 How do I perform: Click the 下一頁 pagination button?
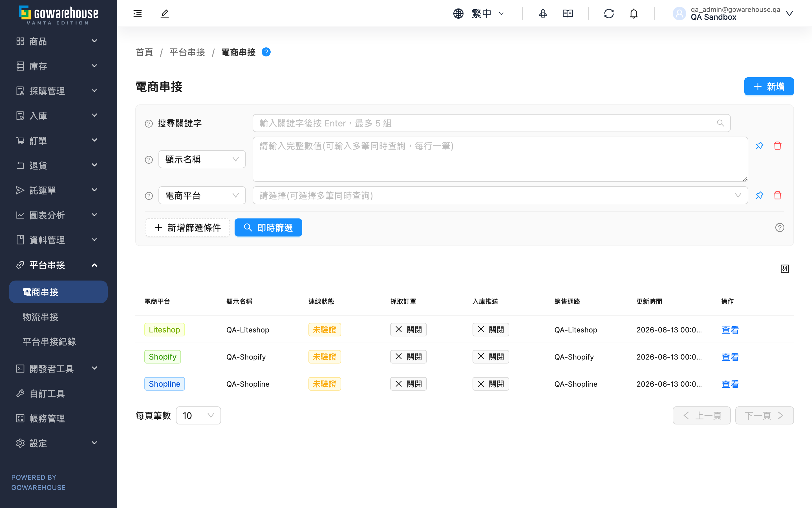pos(764,416)
